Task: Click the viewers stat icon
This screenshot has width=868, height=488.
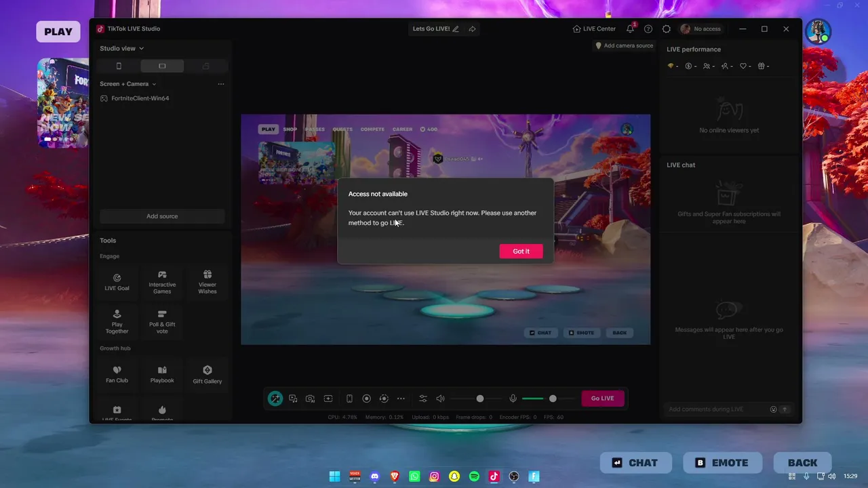Action: [x=709, y=66]
